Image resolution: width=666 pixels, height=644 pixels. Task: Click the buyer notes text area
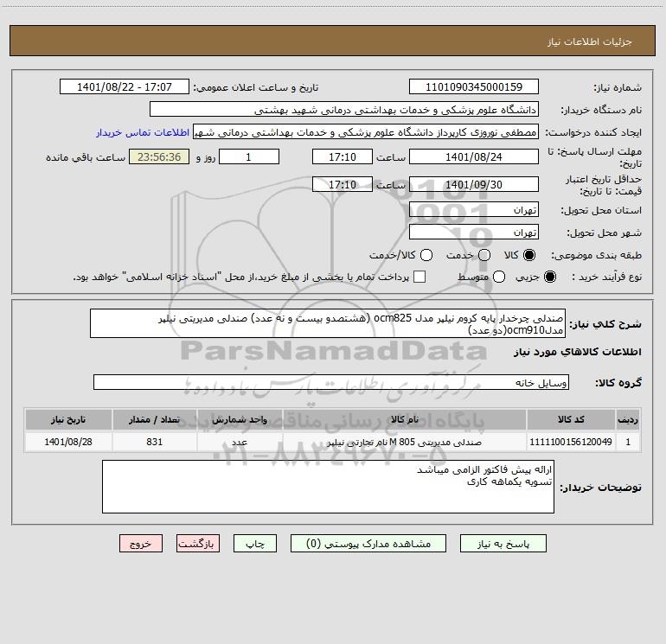tap(328, 487)
